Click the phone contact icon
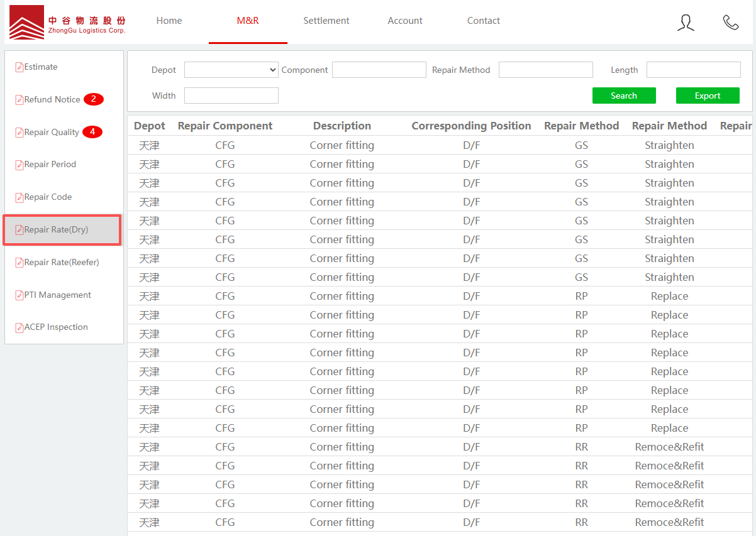This screenshot has width=756, height=536. (x=730, y=23)
